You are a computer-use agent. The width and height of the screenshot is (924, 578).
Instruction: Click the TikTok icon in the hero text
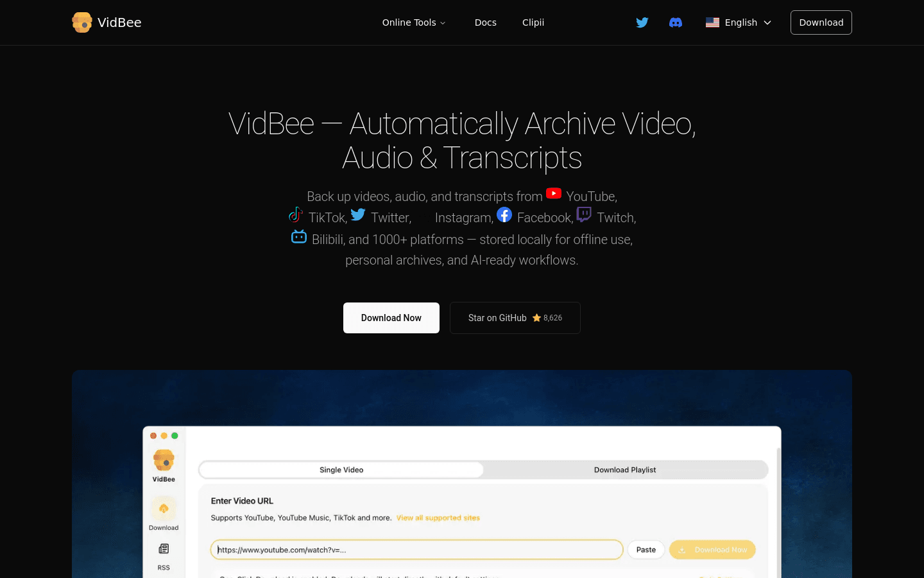click(x=295, y=215)
